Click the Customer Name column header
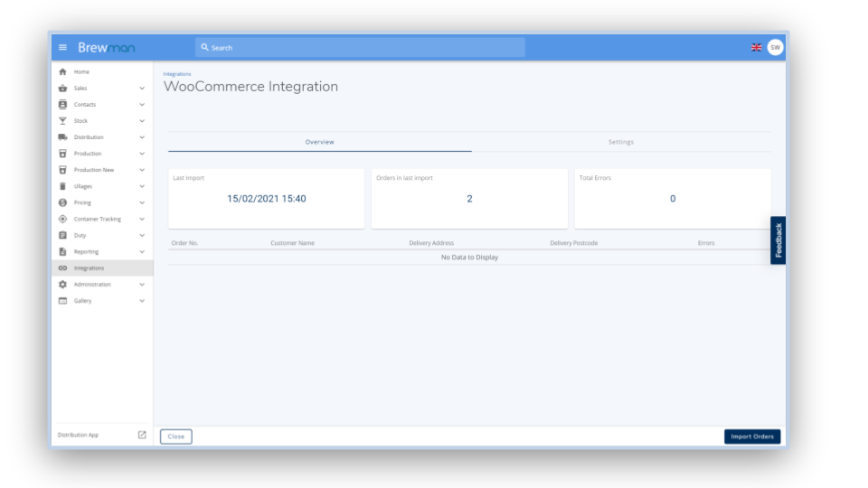The width and height of the screenshot is (868, 488). coord(292,243)
